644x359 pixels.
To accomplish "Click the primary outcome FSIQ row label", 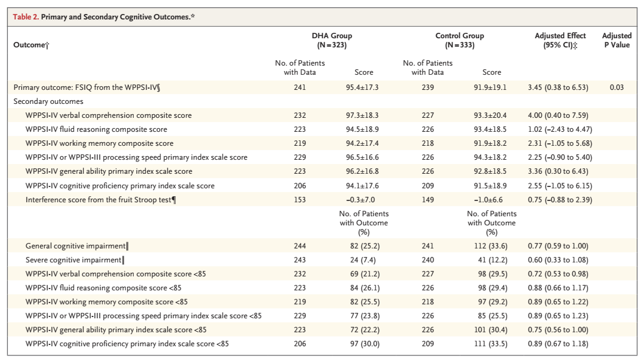I will coord(87,87).
